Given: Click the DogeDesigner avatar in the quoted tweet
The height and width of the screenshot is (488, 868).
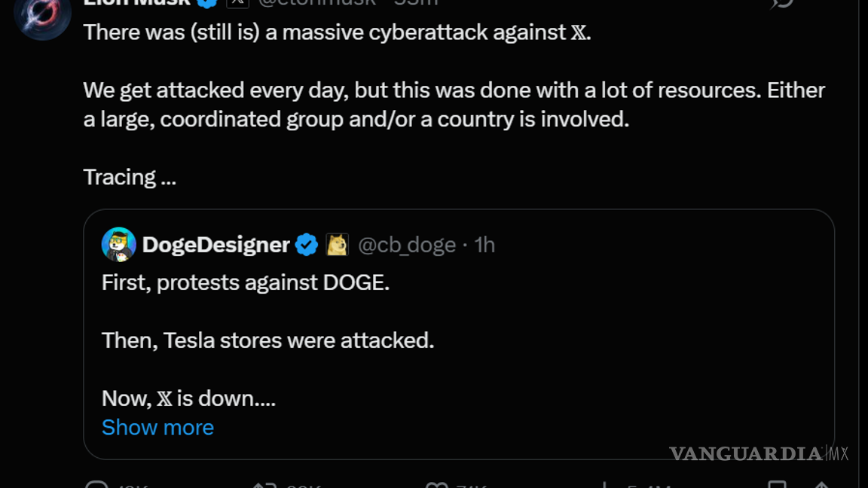Looking at the screenshot, I should pyautogui.click(x=119, y=244).
